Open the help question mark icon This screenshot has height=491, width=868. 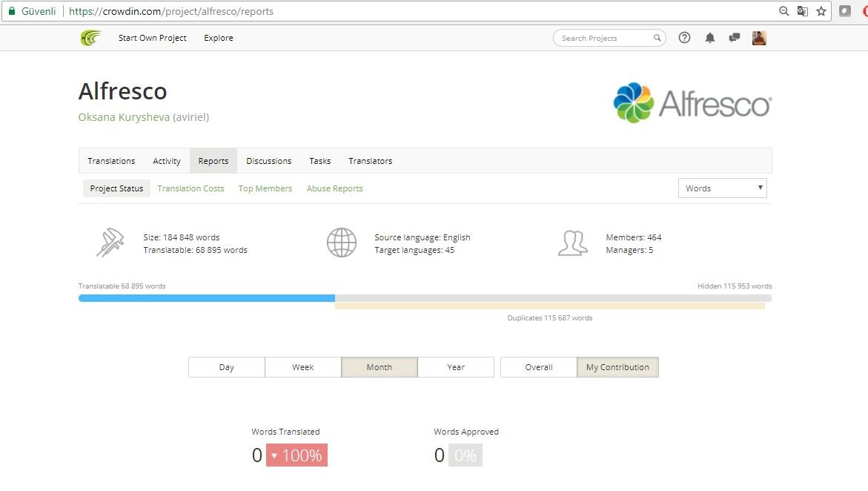684,38
